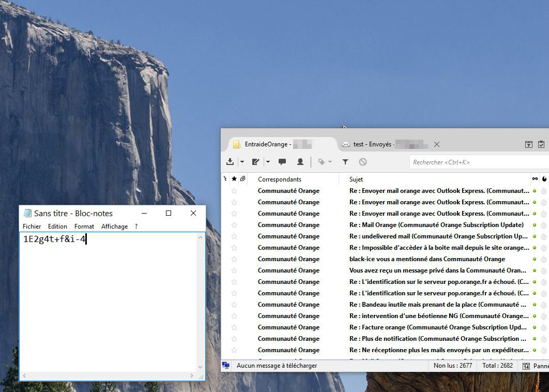Click the online status network icon
549x392 pixels.
(226, 366)
